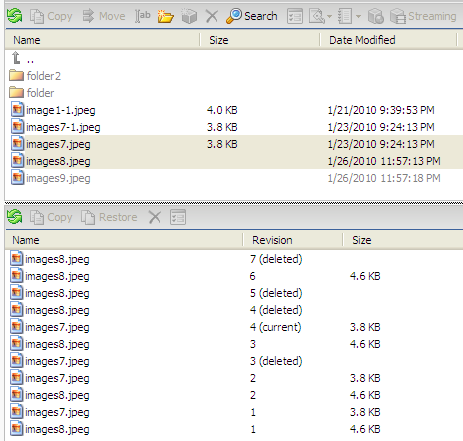The width and height of the screenshot is (463, 441).
Task: Expand the preview magnifier dropdown arrow
Action: click(329, 16)
